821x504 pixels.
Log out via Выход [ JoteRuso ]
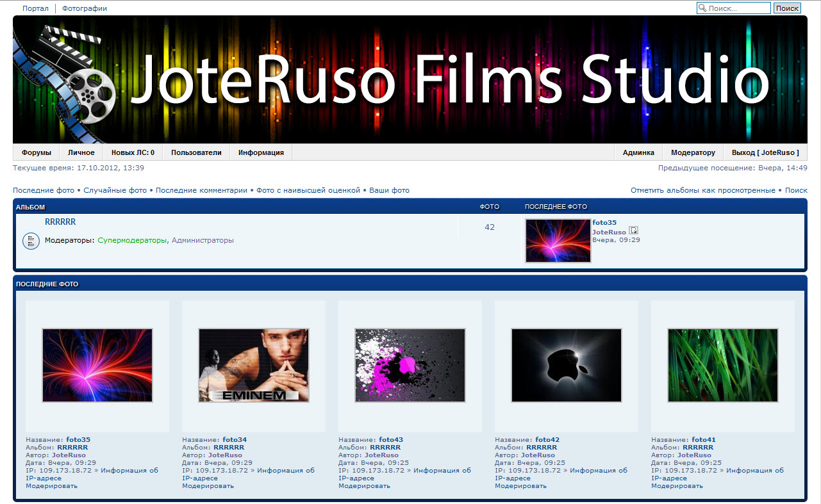765,152
